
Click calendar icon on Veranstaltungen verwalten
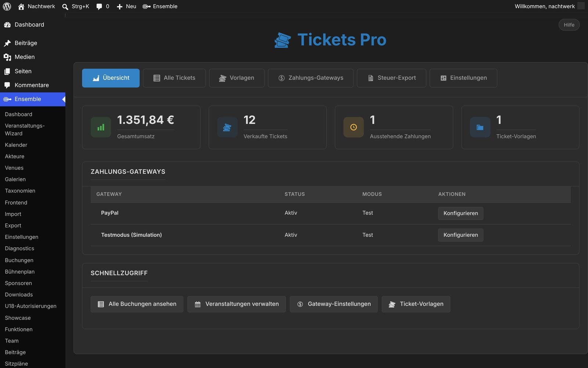[x=198, y=304]
